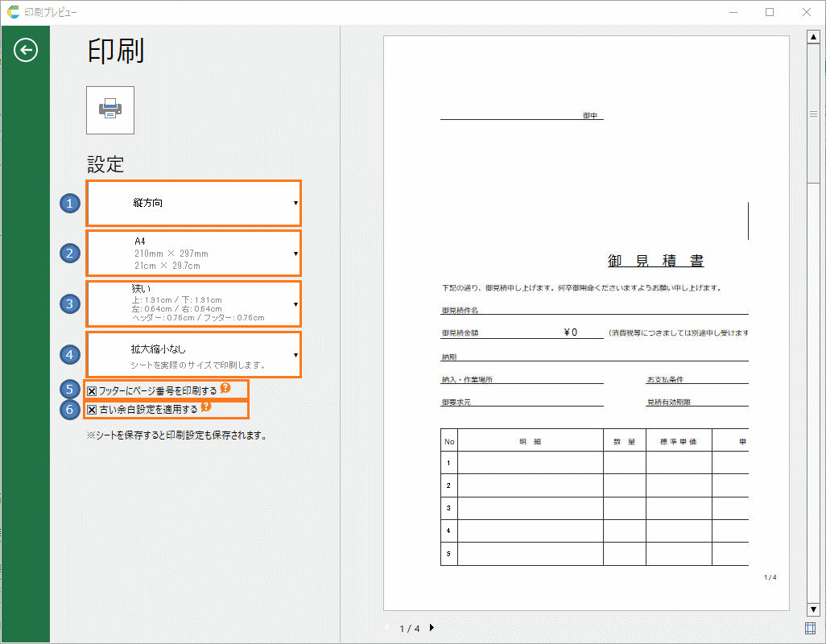Open the 拡大縮小なし scaling dropdown

(193, 354)
